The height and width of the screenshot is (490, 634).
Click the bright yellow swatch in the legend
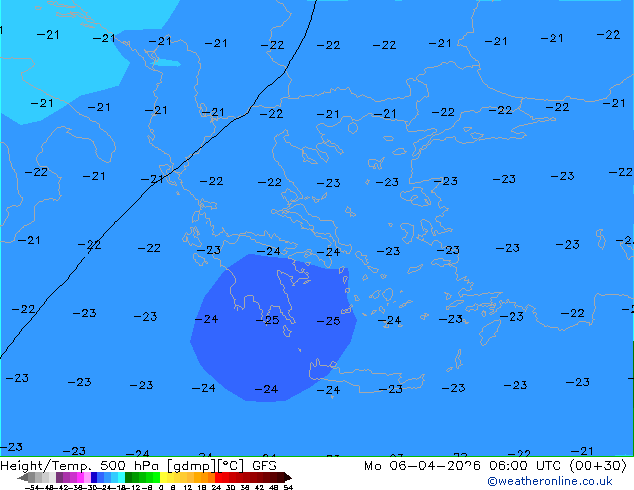[x=164, y=477]
